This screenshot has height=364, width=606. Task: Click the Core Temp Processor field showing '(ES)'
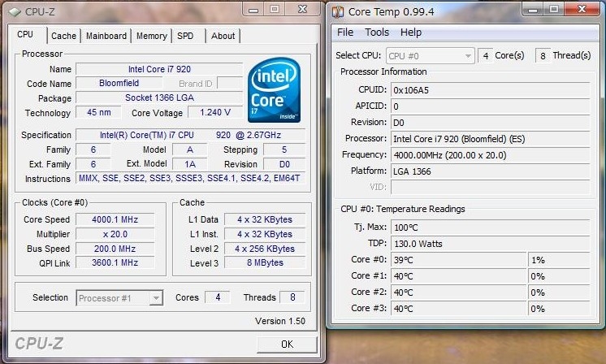(x=491, y=139)
